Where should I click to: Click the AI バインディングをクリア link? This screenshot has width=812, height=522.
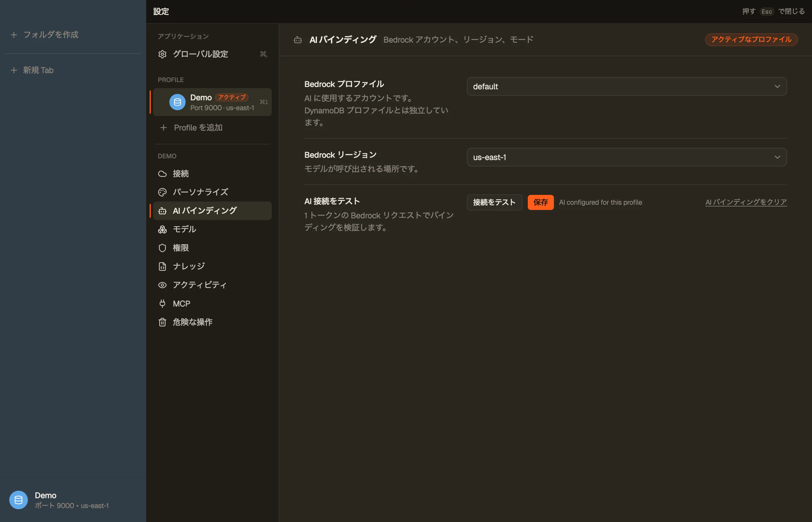pos(746,202)
